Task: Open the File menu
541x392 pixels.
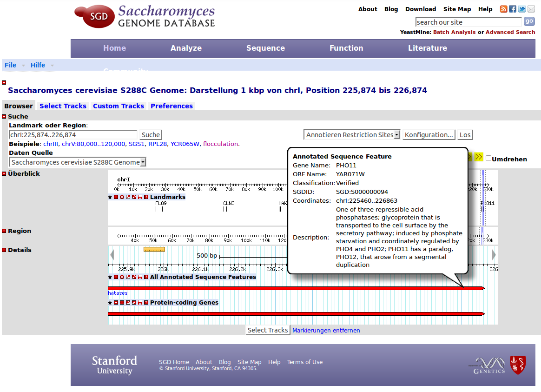Action: tap(10, 65)
